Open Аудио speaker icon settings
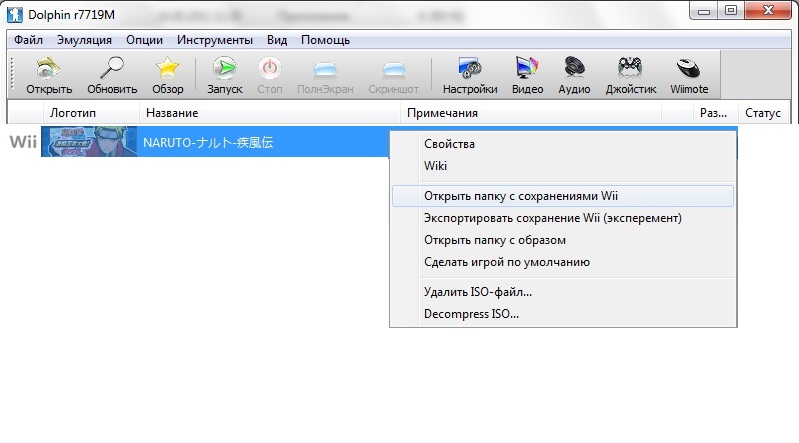 coord(574,68)
